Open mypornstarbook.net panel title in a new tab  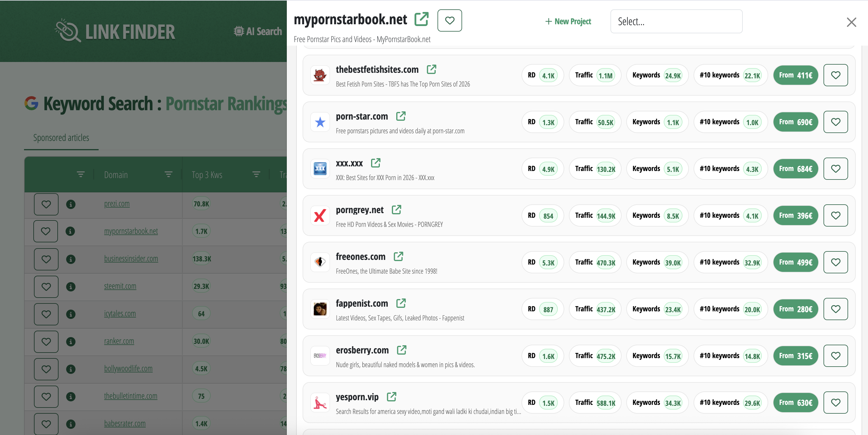click(421, 19)
